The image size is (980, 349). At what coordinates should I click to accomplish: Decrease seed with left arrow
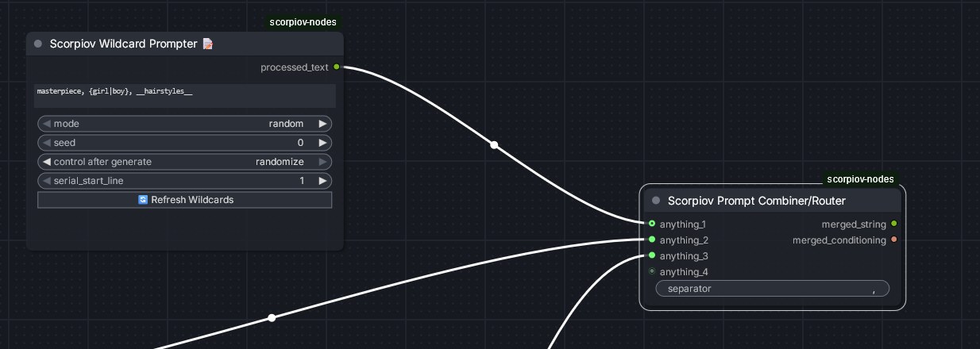coord(46,143)
